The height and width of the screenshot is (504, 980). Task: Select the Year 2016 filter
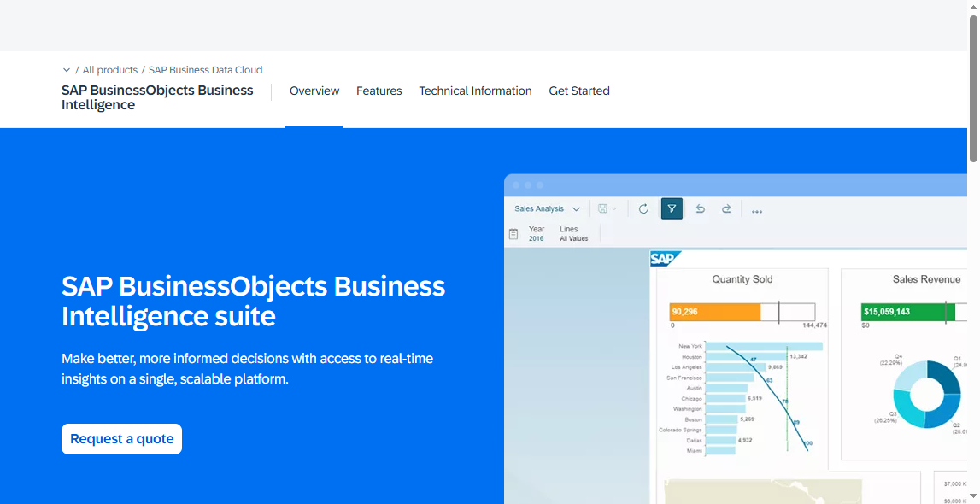pyautogui.click(x=537, y=233)
